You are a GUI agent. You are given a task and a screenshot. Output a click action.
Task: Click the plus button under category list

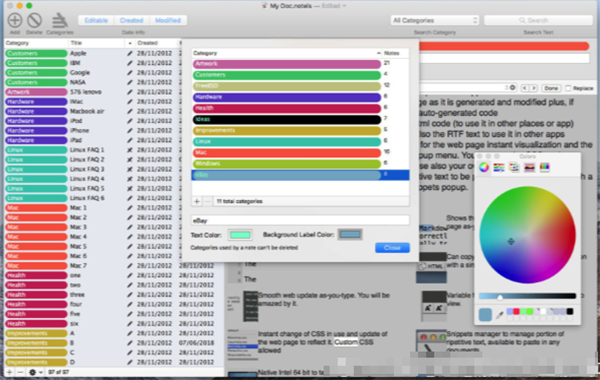(x=197, y=201)
